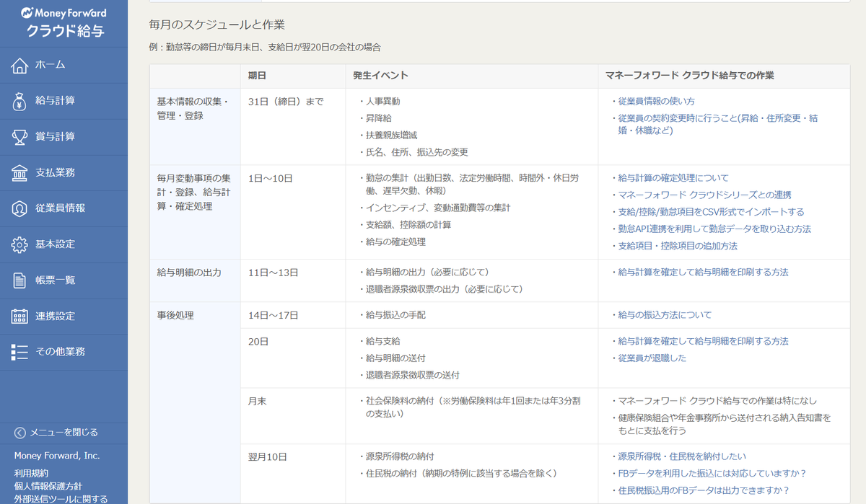Select 支払業務 from the sidebar

pos(64,173)
